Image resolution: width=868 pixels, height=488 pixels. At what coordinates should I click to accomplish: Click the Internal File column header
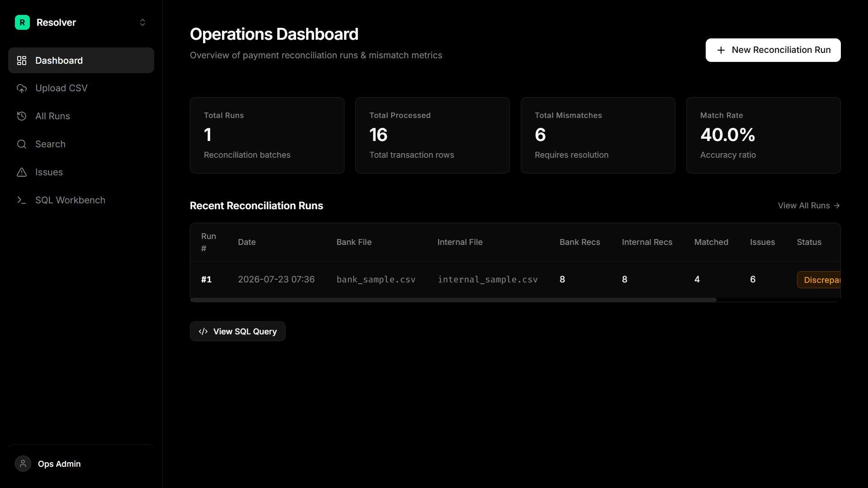tap(460, 242)
